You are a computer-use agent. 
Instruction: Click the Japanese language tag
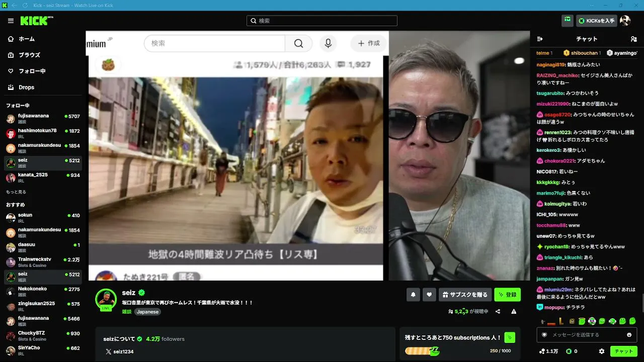tap(147, 312)
